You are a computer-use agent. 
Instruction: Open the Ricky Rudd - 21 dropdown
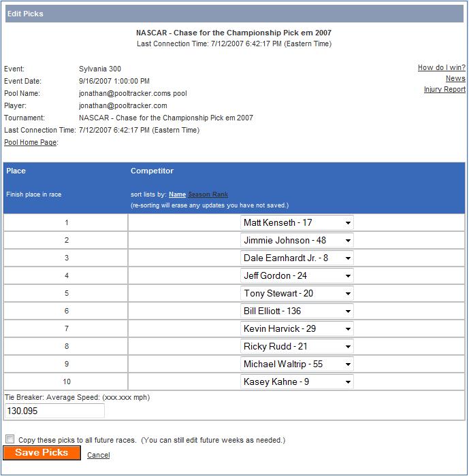297,346
